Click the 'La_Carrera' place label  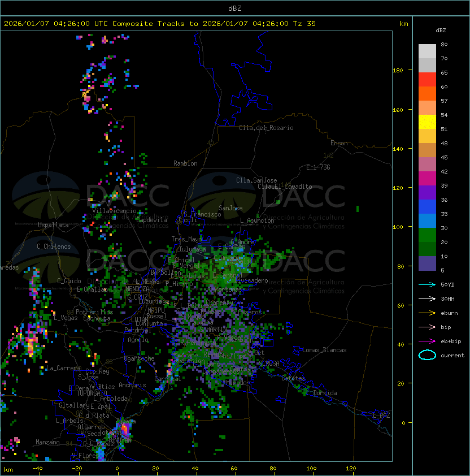tap(63, 368)
